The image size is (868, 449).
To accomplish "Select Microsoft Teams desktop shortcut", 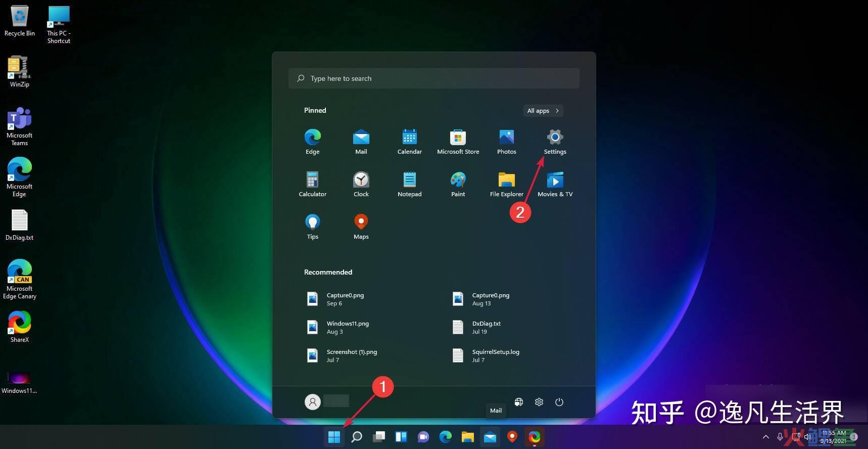I will tap(19, 126).
